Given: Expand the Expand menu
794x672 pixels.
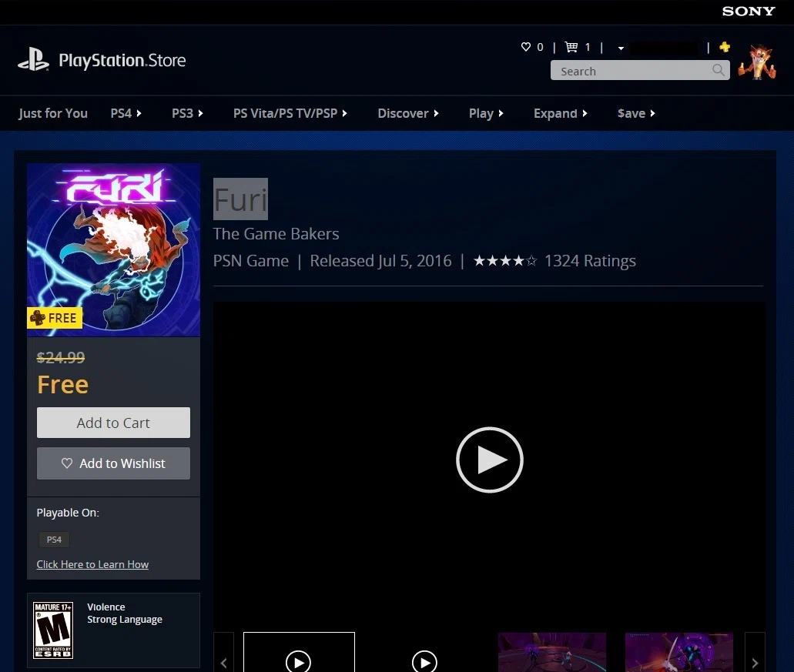Looking at the screenshot, I should pos(561,113).
